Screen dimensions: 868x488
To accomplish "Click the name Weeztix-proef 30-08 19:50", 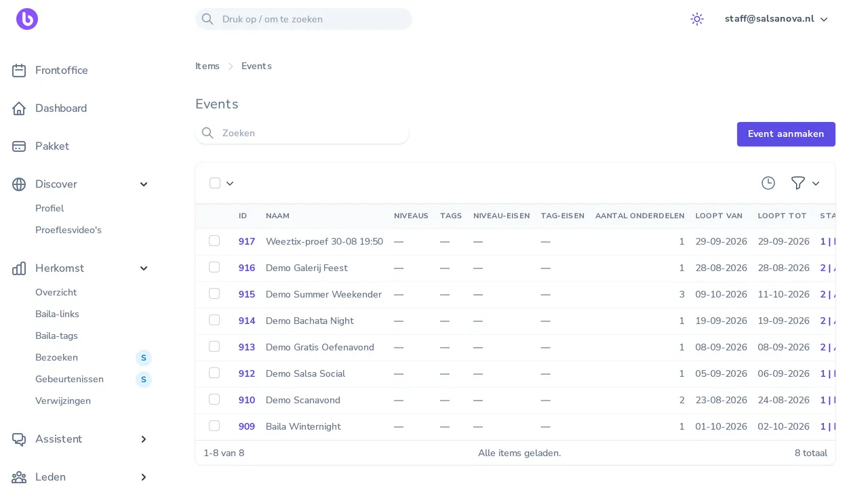I will point(324,241).
